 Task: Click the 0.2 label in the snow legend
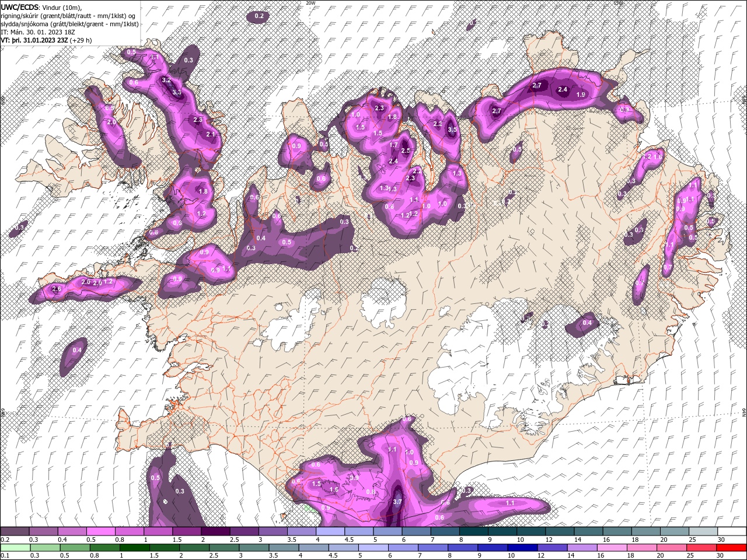[x=5, y=540]
